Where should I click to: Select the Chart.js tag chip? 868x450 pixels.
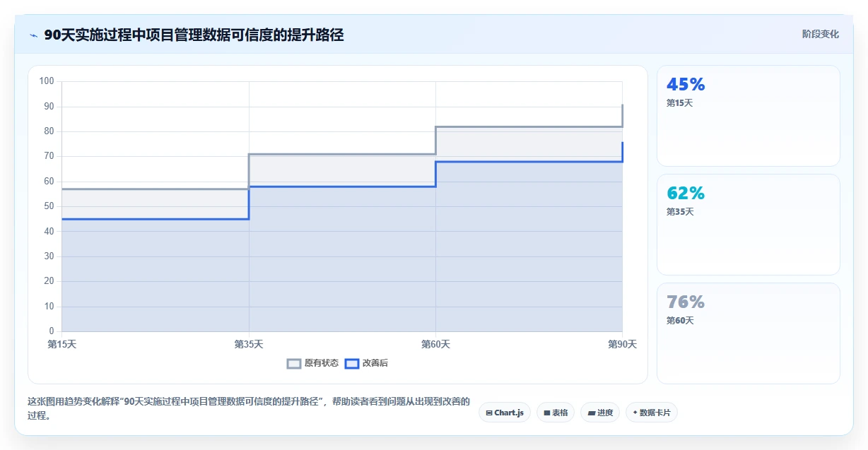pyautogui.click(x=505, y=413)
